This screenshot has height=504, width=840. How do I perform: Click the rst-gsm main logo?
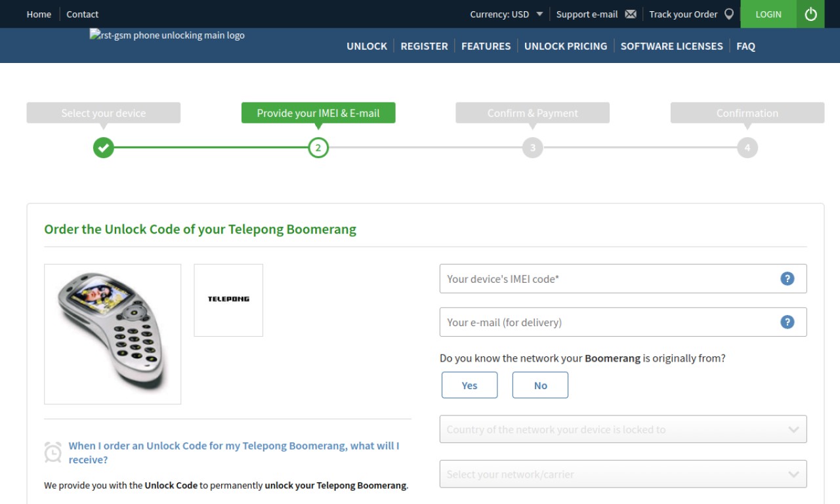[167, 35]
